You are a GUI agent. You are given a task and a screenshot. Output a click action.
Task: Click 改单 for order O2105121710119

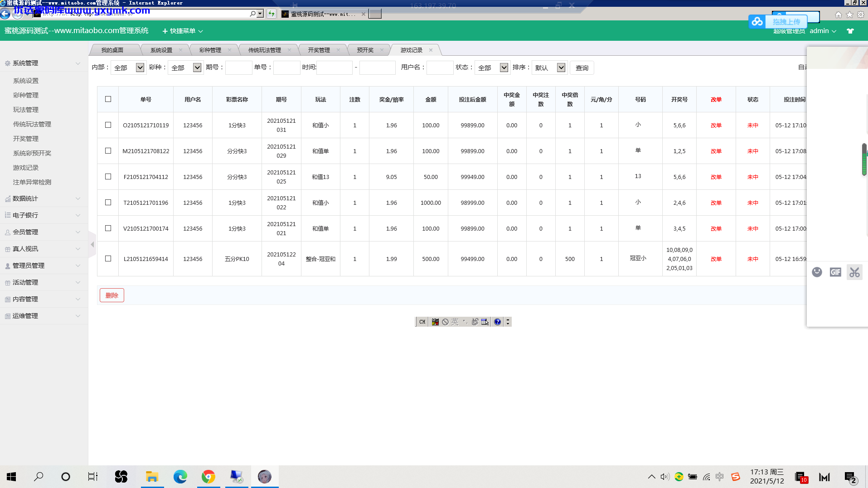click(716, 126)
